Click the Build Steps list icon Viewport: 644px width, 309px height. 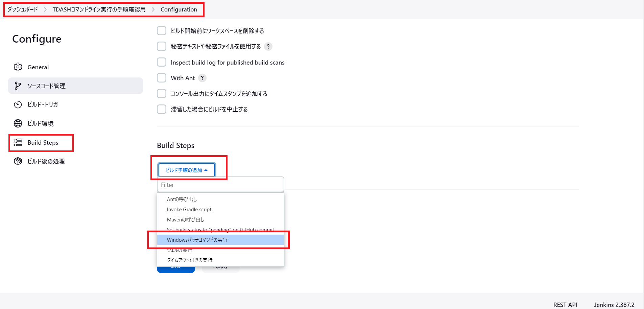click(x=18, y=142)
